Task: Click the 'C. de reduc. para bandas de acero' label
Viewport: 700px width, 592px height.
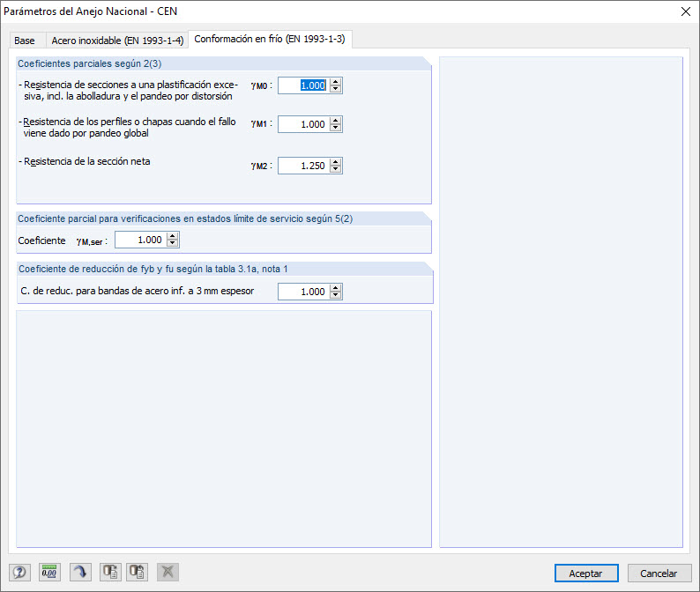Action: 137,292
